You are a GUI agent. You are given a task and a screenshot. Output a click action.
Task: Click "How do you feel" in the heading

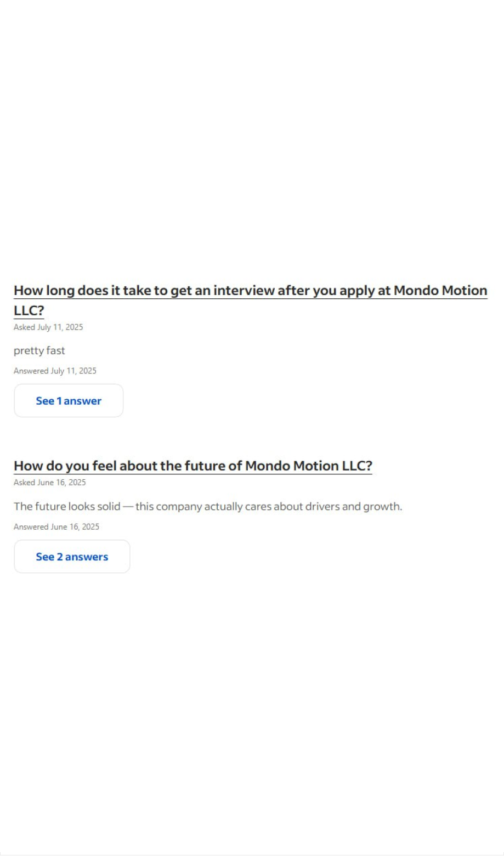(65, 466)
